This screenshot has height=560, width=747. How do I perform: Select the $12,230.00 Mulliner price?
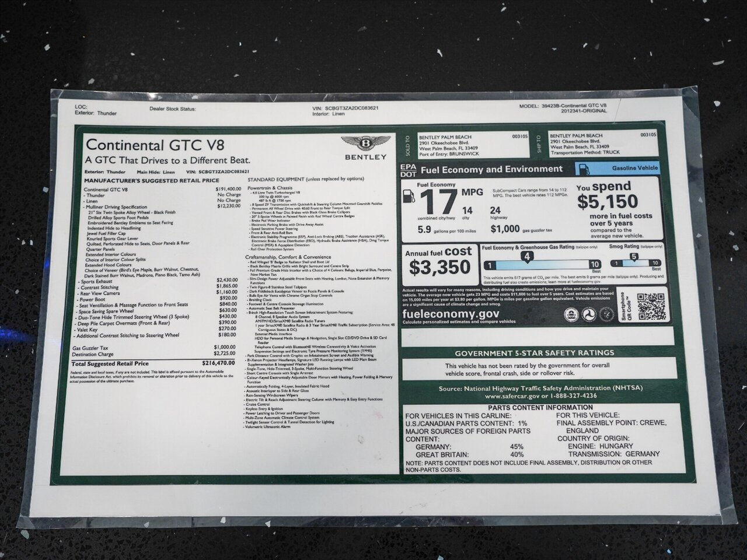coord(228,206)
